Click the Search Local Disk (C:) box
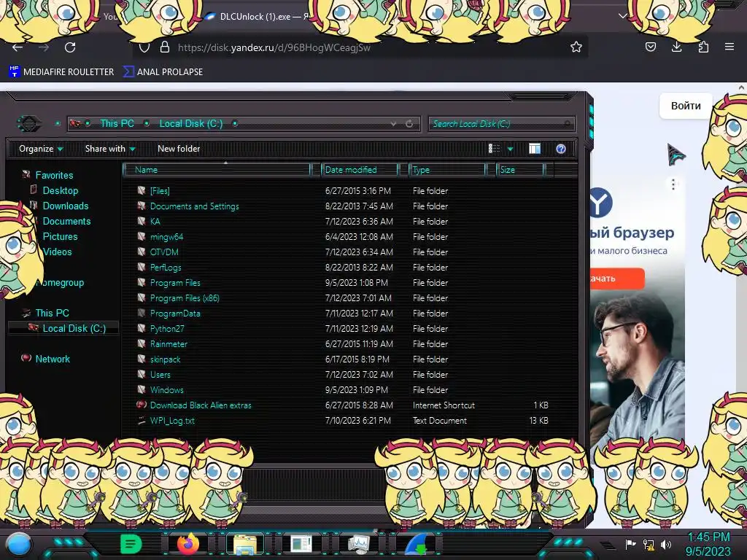The width and height of the screenshot is (747, 560). click(501, 124)
